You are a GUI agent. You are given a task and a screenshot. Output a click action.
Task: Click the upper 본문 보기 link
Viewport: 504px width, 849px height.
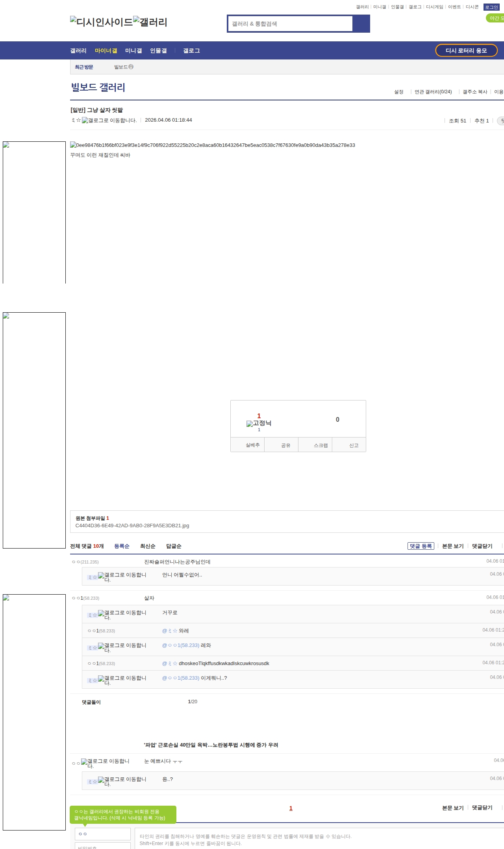tap(453, 546)
